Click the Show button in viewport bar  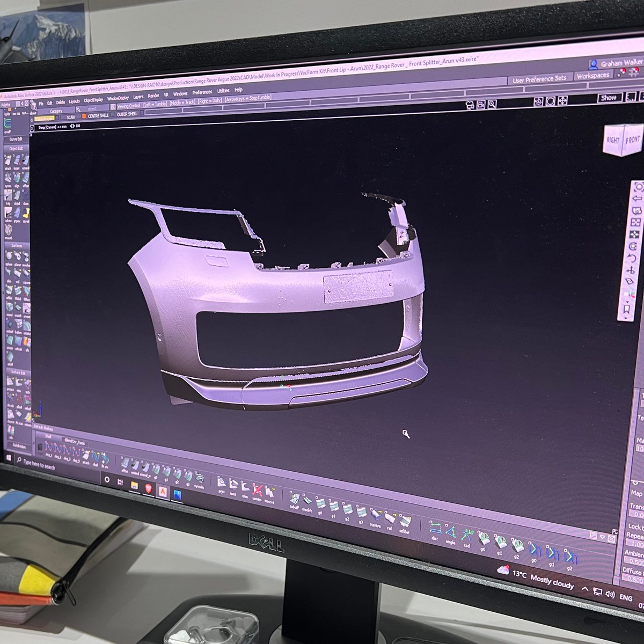pyautogui.click(x=610, y=98)
